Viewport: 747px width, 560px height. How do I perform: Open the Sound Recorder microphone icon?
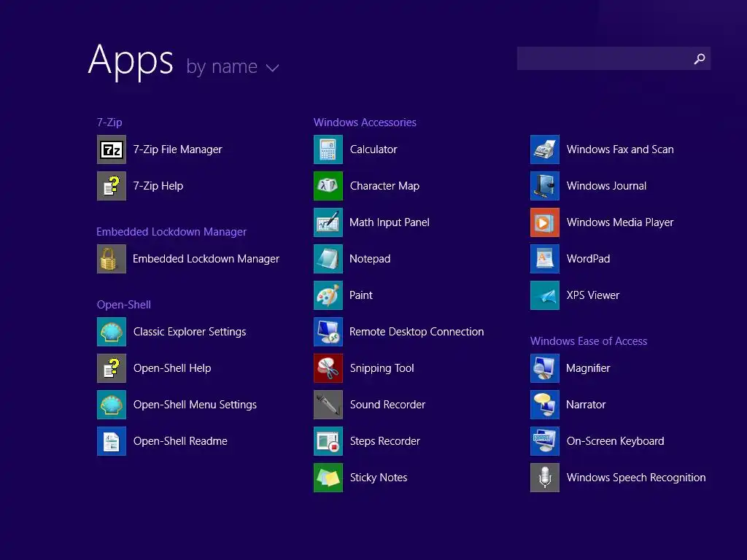[x=328, y=404]
